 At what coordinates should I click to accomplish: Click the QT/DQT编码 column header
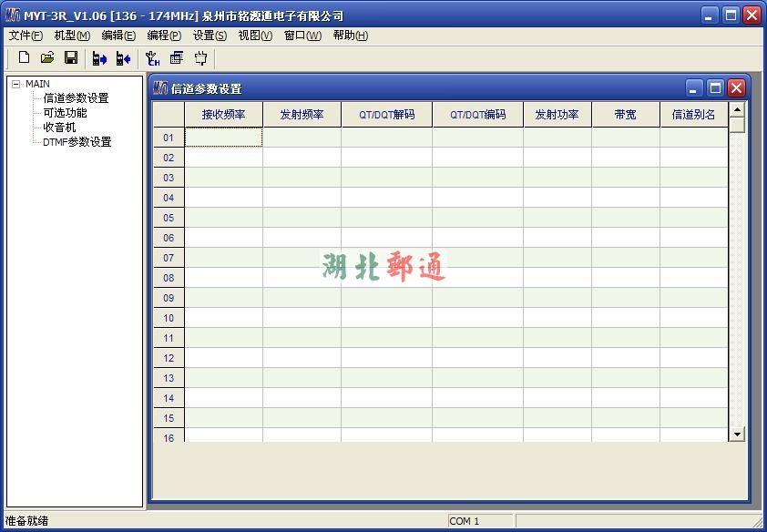478,115
